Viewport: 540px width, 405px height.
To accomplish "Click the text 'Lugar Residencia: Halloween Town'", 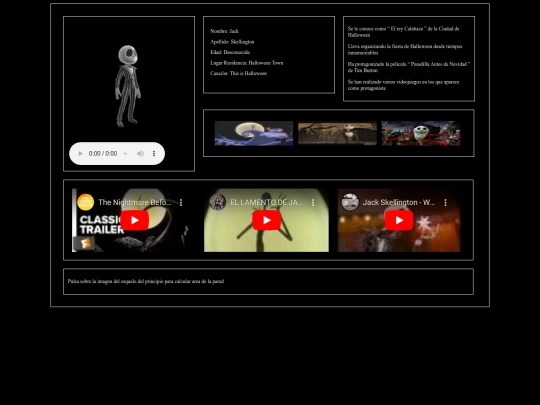I will click(247, 63).
